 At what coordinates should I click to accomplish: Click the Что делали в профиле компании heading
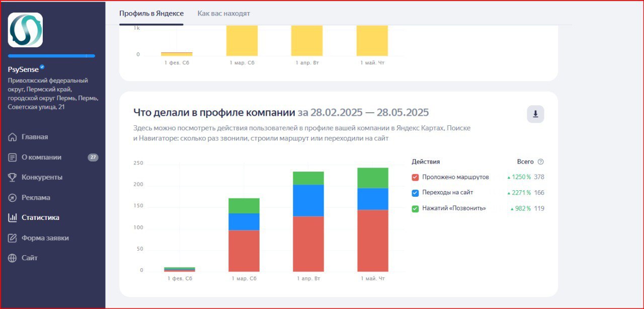coord(214,112)
